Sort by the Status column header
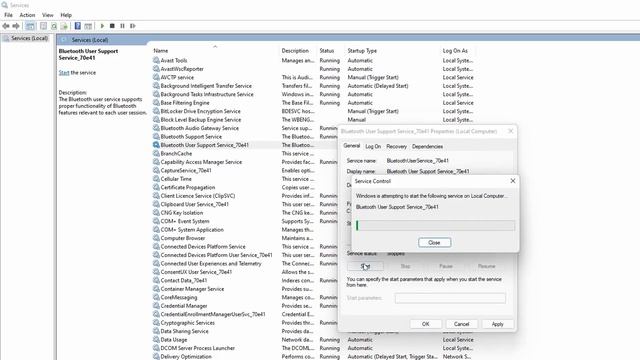The width and height of the screenshot is (640, 360). coord(327,51)
